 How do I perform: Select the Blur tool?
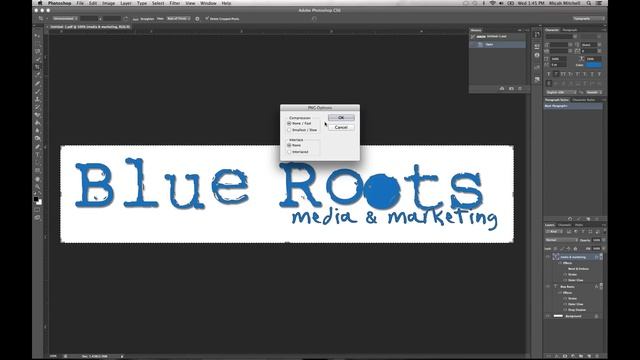coord(38,131)
